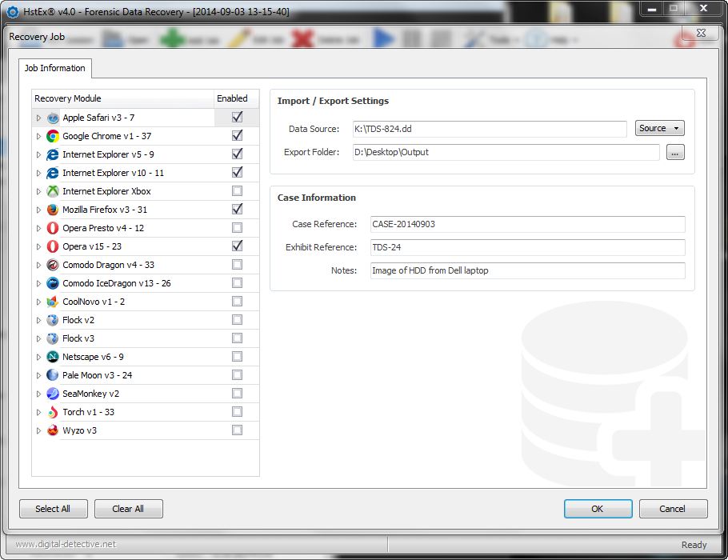The width and height of the screenshot is (728, 560).
Task: Click the Export Folder input field
Action: pos(506,152)
